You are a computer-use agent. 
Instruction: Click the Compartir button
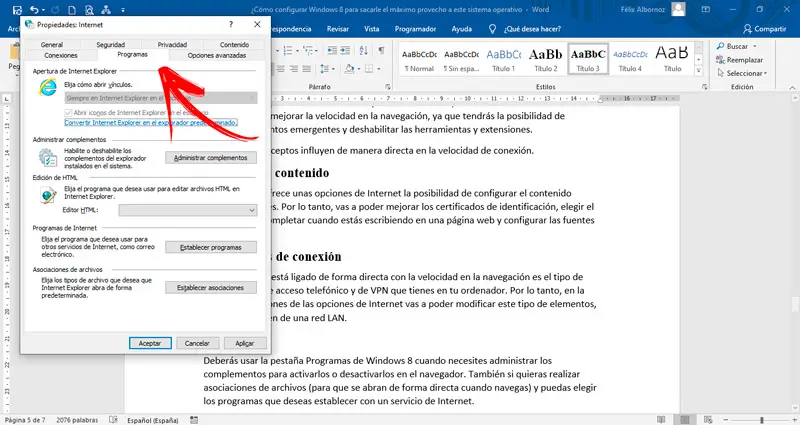click(764, 29)
